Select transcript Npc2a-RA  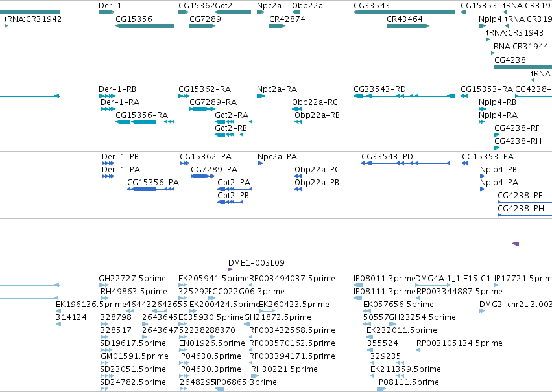[261, 96]
